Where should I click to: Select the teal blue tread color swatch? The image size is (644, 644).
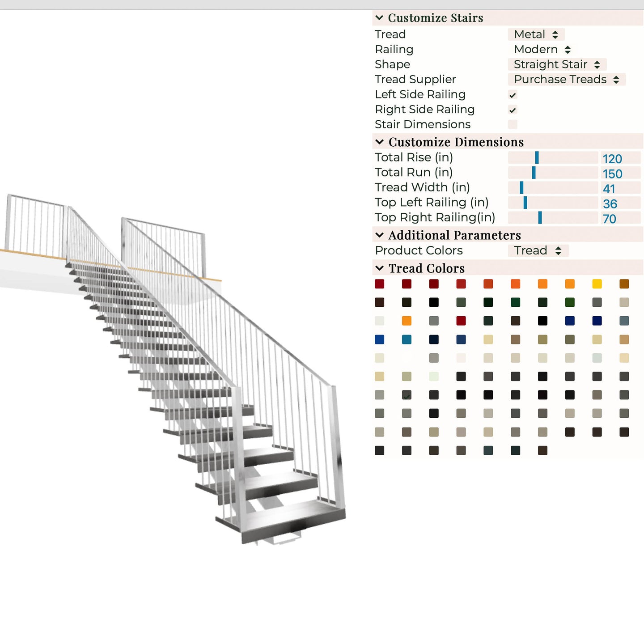[x=407, y=339]
